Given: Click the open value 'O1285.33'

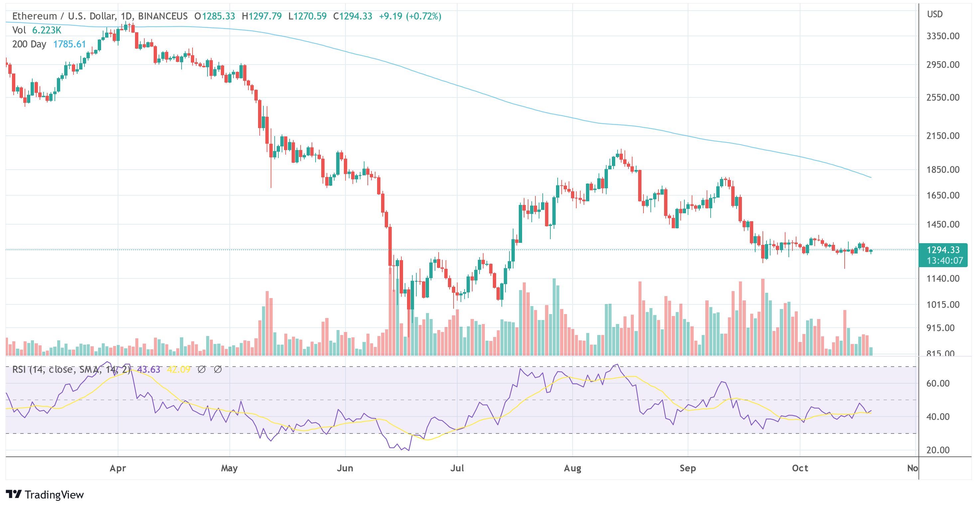Looking at the screenshot, I should 214,16.
